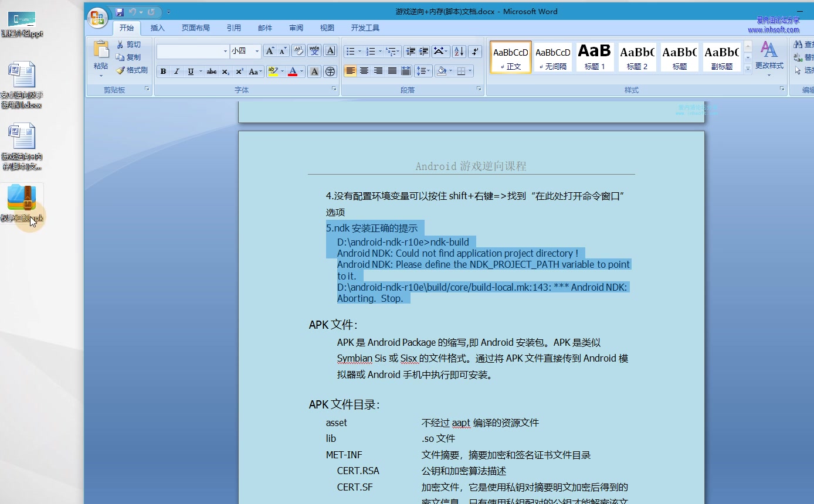Open the font name combo box

[193, 51]
